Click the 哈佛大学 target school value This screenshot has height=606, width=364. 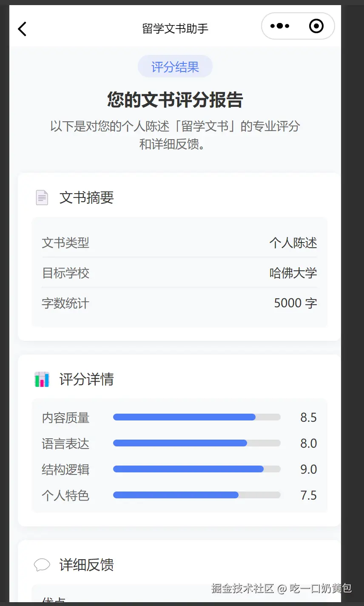tap(293, 273)
